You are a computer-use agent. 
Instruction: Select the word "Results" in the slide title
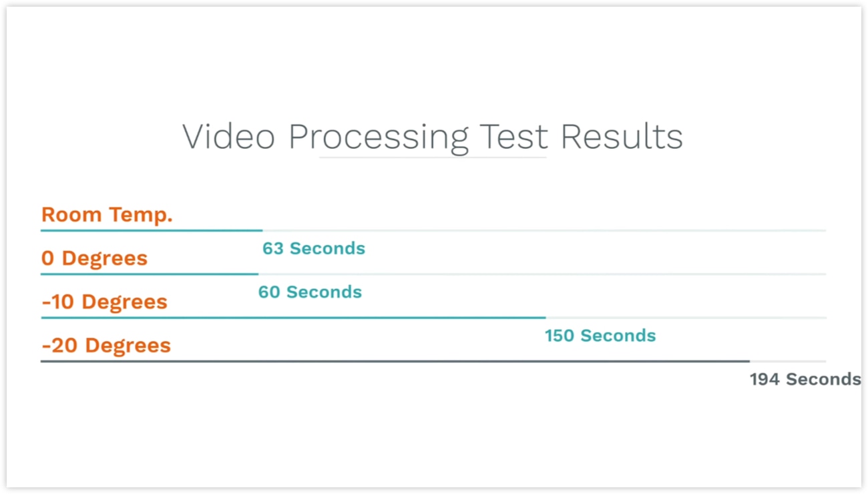pos(622,136)
